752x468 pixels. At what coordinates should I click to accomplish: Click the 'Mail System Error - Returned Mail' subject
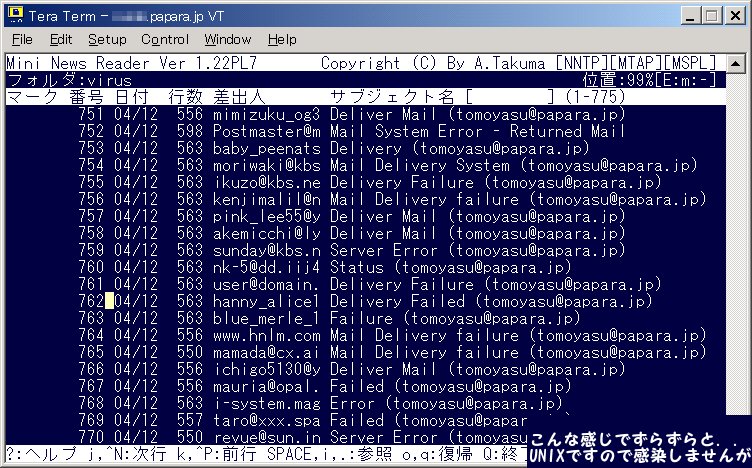(x=478, y=131)
